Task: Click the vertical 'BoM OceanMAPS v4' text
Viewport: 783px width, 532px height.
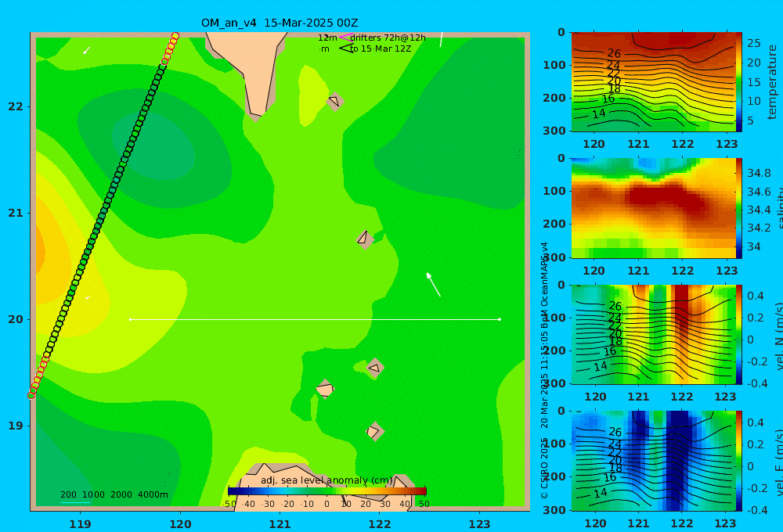Action: [544, 285]
